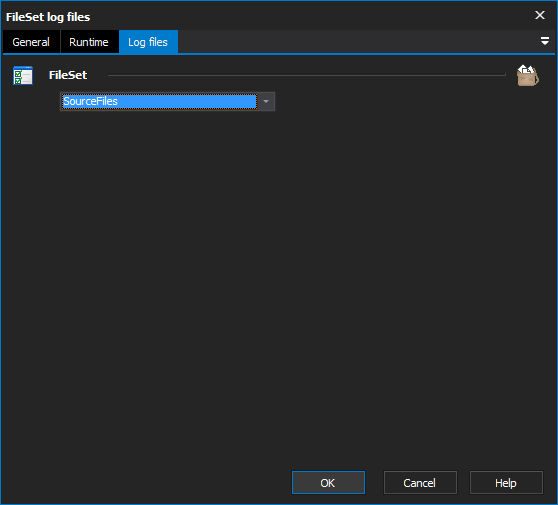558x505 pixels.
Task: Click the FileSet section divider line
Action: tap(307, 75)
